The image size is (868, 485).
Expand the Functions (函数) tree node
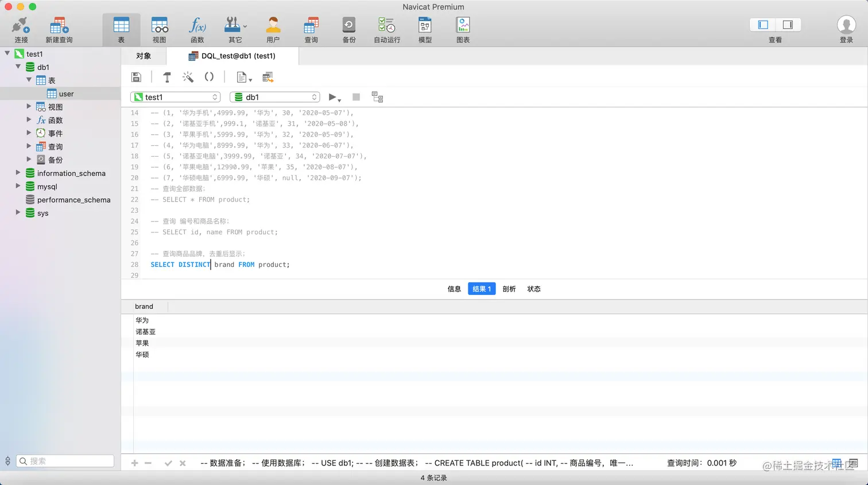click(29, 119)
